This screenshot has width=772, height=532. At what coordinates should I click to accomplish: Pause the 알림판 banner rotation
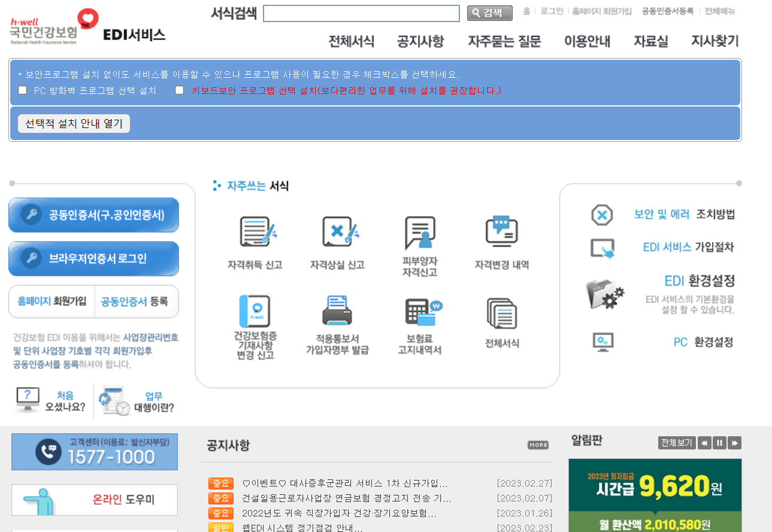coord(718,443)
